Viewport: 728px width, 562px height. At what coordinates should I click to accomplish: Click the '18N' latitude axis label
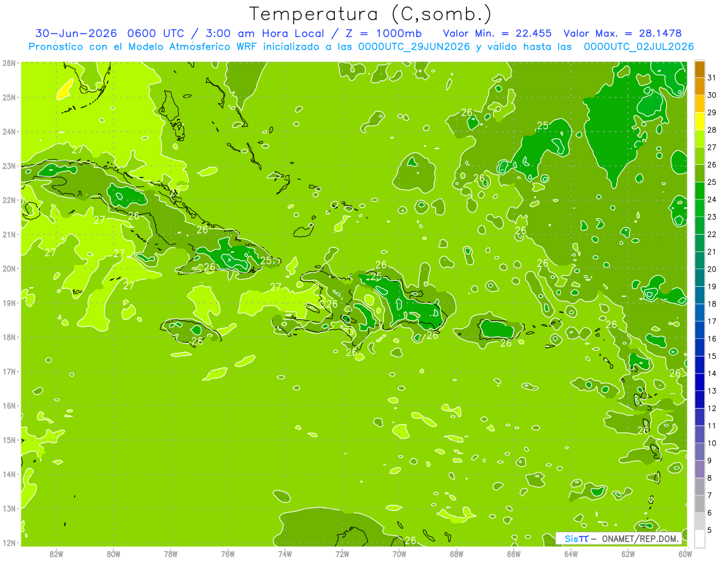click(x=9, y=337)
